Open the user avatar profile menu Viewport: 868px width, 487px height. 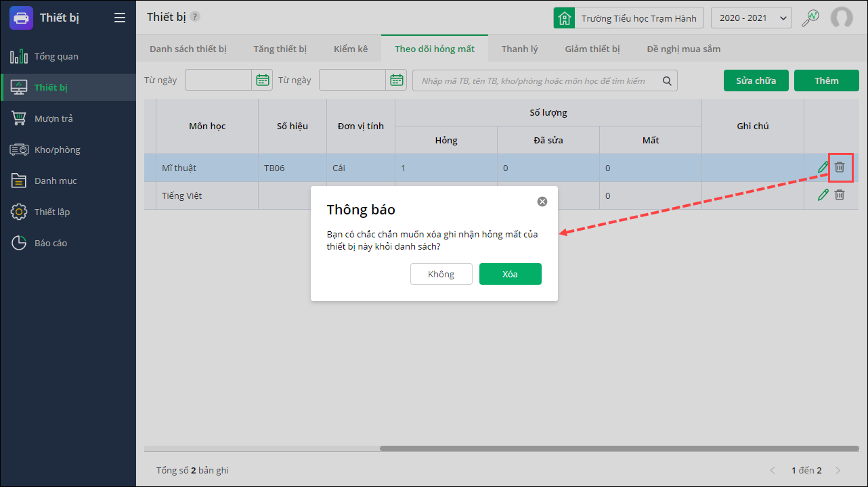[x=842, y=18]
